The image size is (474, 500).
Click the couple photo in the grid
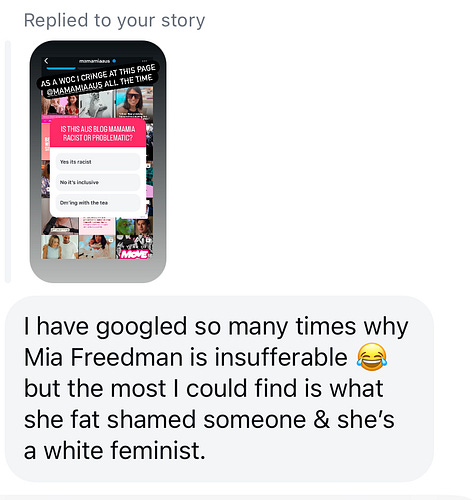59,247
